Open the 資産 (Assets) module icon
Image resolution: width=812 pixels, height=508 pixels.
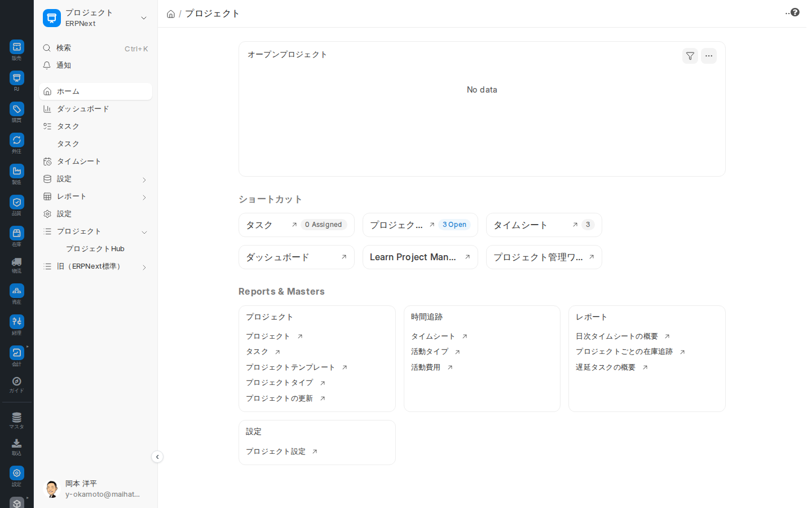tap(17, 291)
